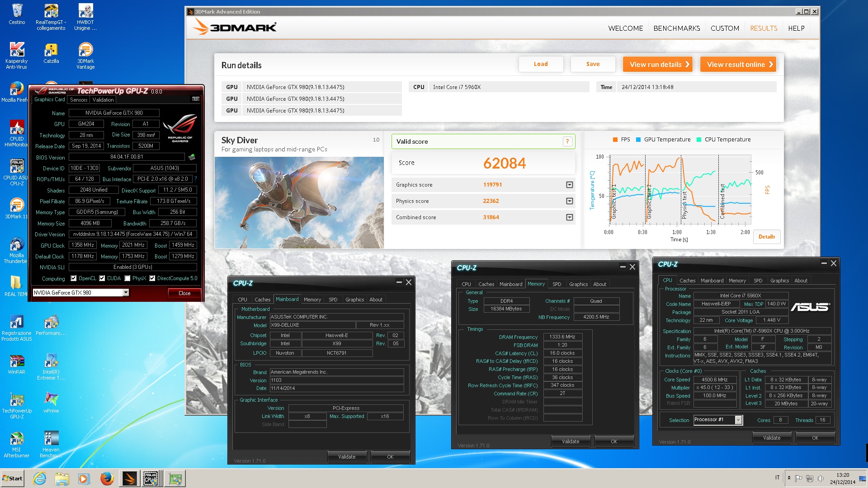This screenshot has width=868, height=488.
Task: Click the Load button in Run details
Action: (541, 64)
